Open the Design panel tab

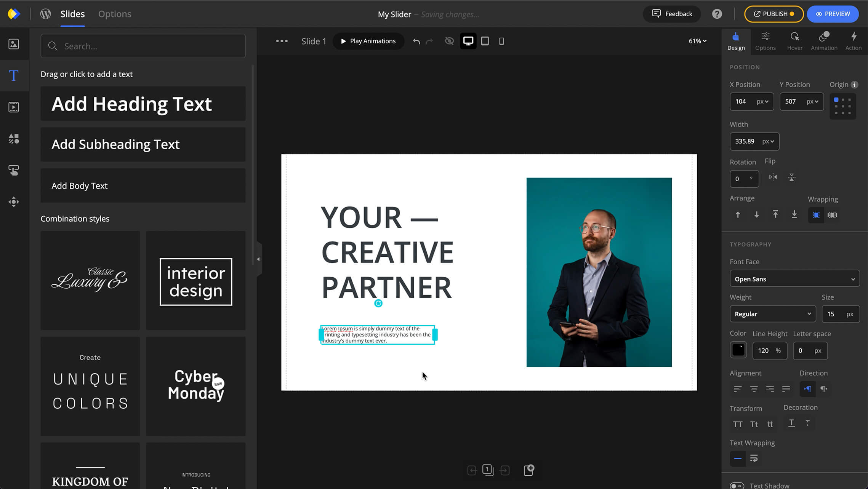736,41
